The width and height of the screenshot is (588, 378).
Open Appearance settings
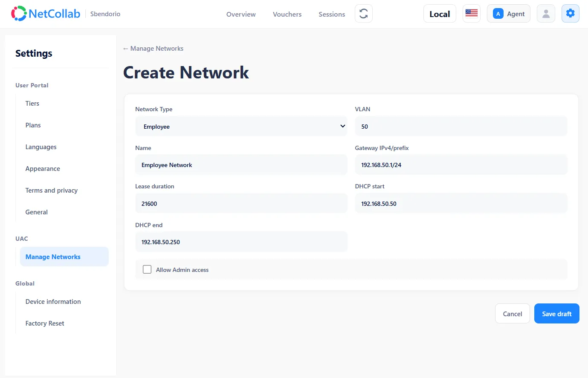(x=43, y=168)
